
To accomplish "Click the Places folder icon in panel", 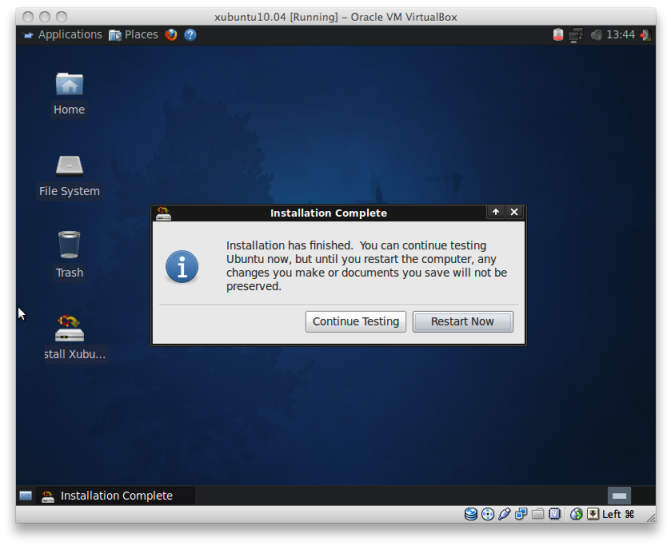I will click(115, 35).
